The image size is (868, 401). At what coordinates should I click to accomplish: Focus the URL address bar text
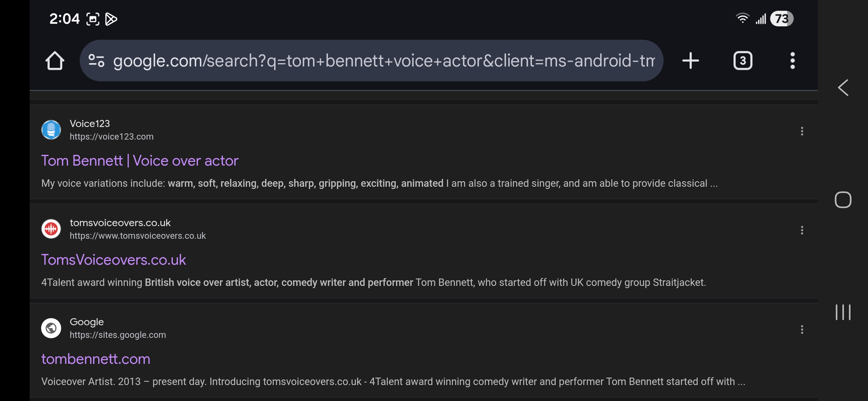pyautogui.click(x=384, y=61)
